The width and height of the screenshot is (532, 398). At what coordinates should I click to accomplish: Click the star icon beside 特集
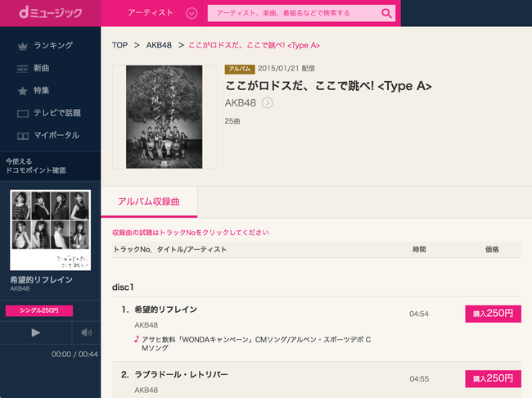(23, 91)
